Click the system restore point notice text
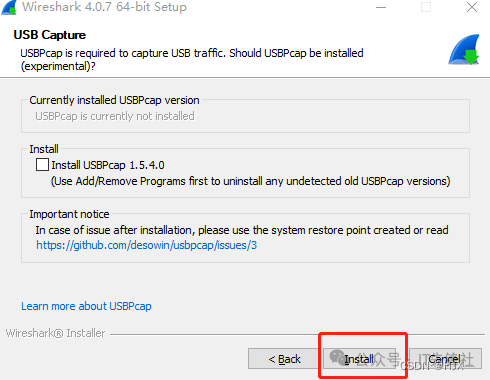The height and width of the screenshot is (380, 490). click(x=242, y=230)
